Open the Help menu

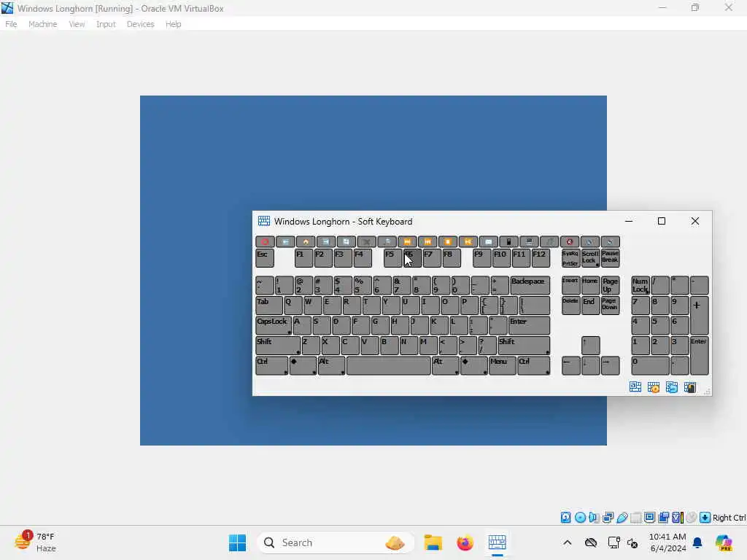173,24
